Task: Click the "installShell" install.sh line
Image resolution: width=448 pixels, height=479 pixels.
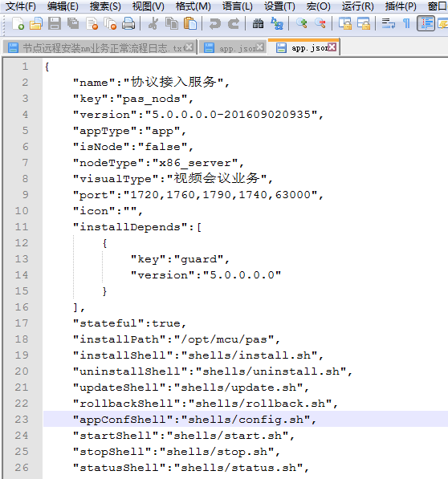Action: coord(198,355)
